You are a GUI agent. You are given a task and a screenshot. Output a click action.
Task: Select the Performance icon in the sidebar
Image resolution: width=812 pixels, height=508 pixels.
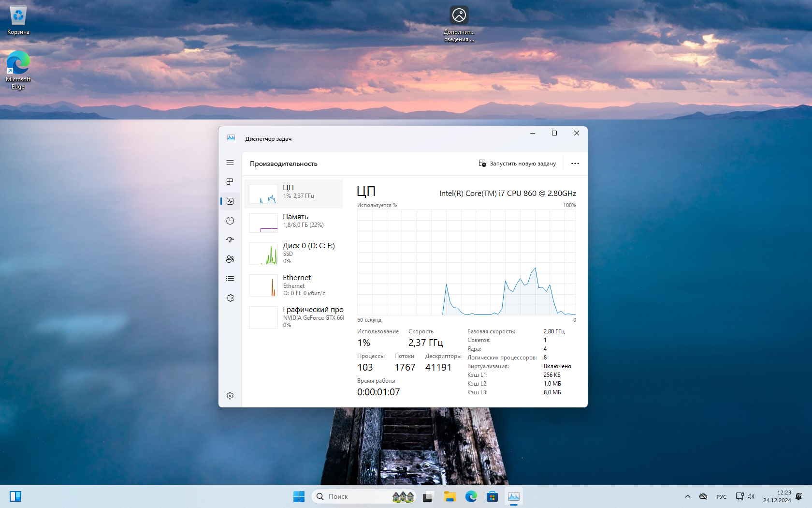click(x=230, y=201)
